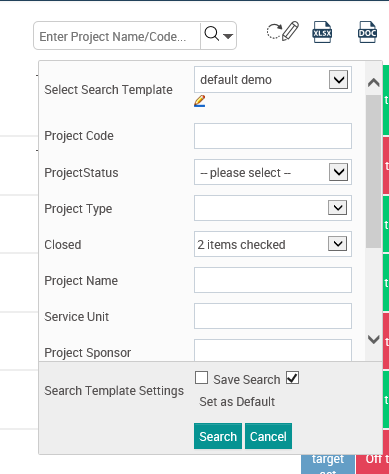The height and width of the screenshot is (474, 389).
Task: Focus the Project Code input field
Action: pos(273,136)
